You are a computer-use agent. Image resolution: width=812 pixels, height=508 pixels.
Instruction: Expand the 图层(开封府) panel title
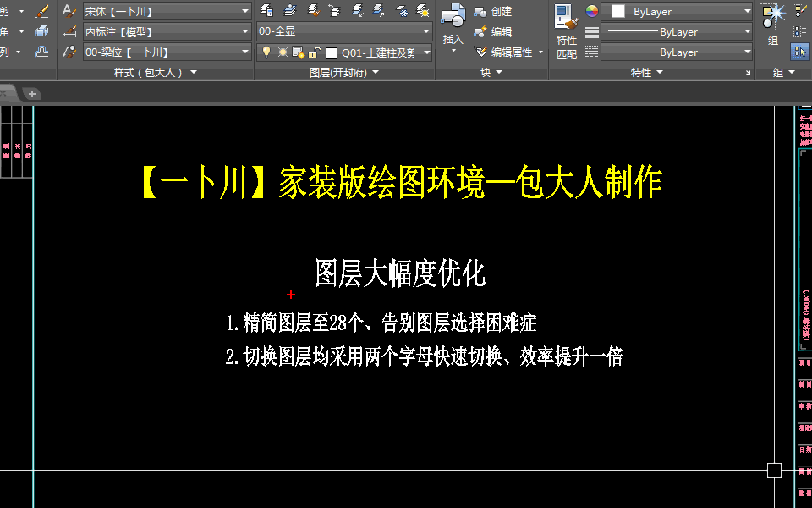[344, 73]
